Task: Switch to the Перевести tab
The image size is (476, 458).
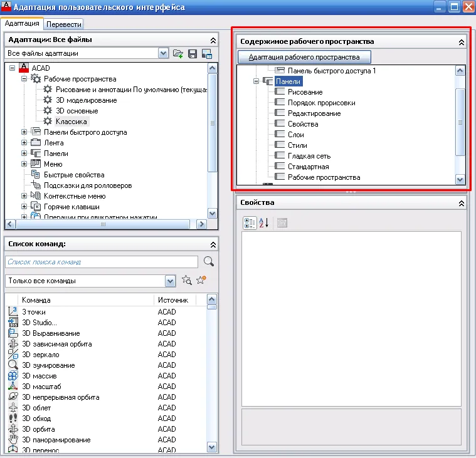Action: pos(64,24)
